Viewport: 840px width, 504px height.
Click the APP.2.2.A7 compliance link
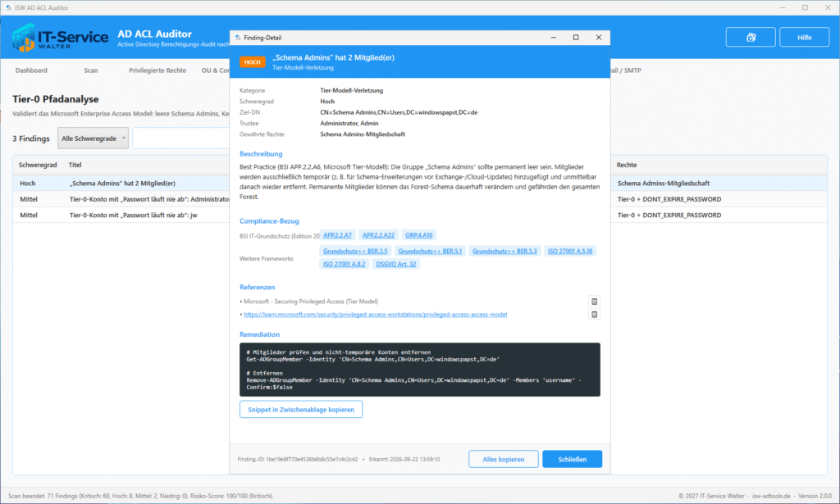[337, 235]
